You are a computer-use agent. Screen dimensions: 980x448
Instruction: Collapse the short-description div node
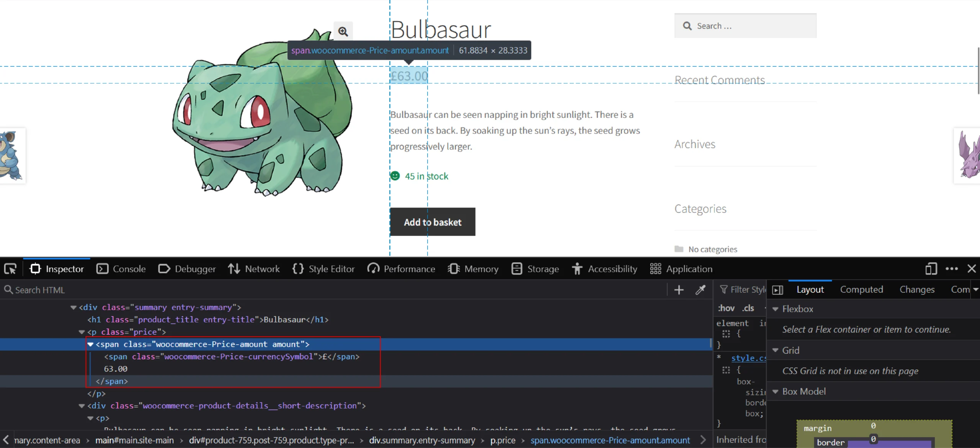[x=82, y=406]
